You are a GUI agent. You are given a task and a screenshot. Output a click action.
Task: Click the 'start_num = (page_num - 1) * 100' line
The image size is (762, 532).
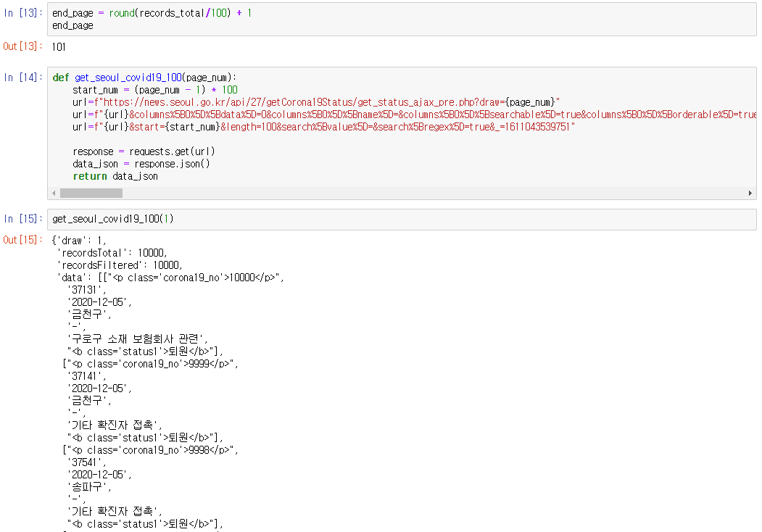pyautogui.click(x=155, y=90)
